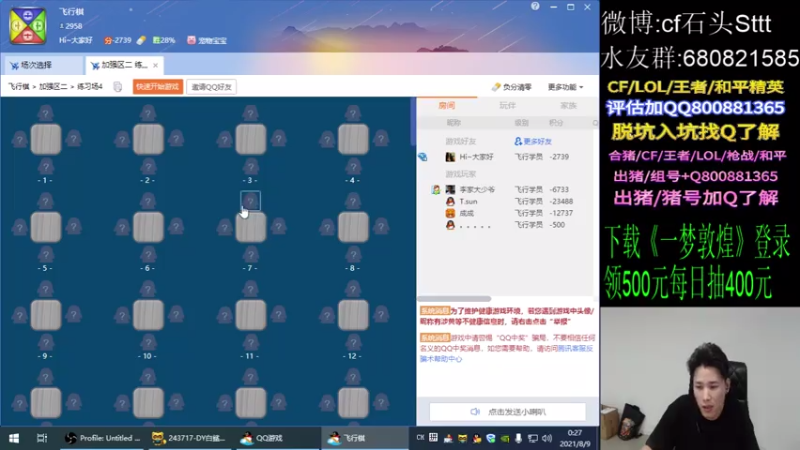Open the 玩伴 tab in side panel

pos(507,105)
